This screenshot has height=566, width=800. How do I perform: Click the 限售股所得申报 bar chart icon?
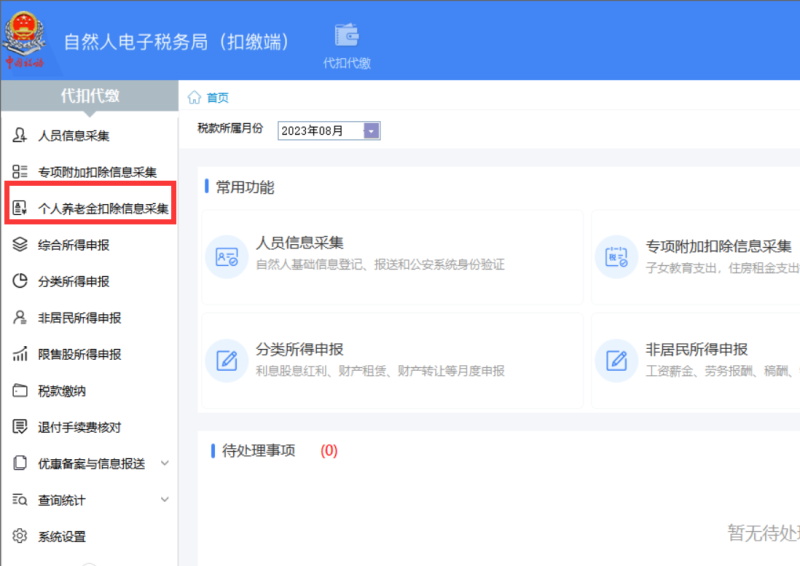point(19,354)
